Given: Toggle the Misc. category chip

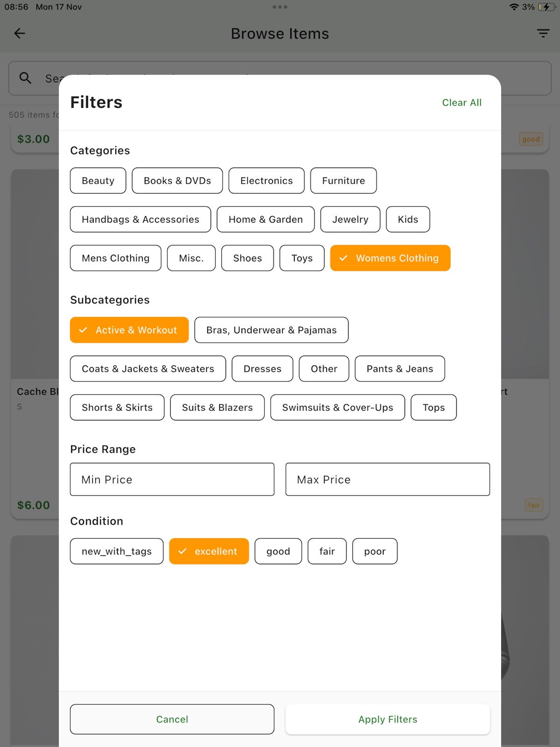Looking at the screenshot, I should (191, 258).
